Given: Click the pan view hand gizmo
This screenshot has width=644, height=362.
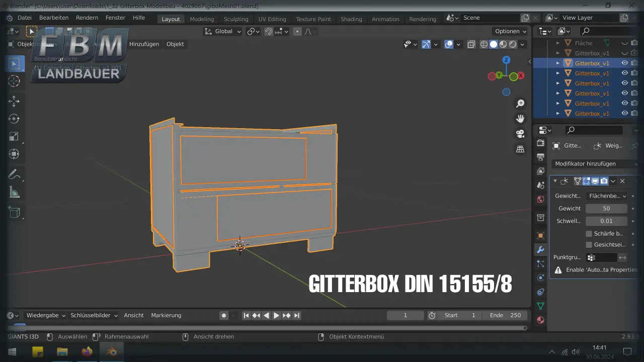Looking at the screenshot, I should pyautogui.click(x=520, y=119).
